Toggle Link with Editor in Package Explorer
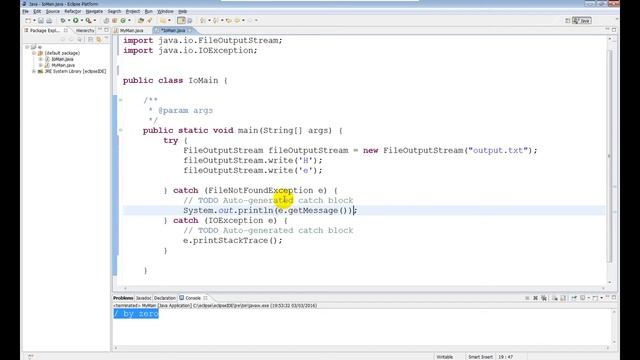This screenshot has height=360, width=640. point(99,40)
